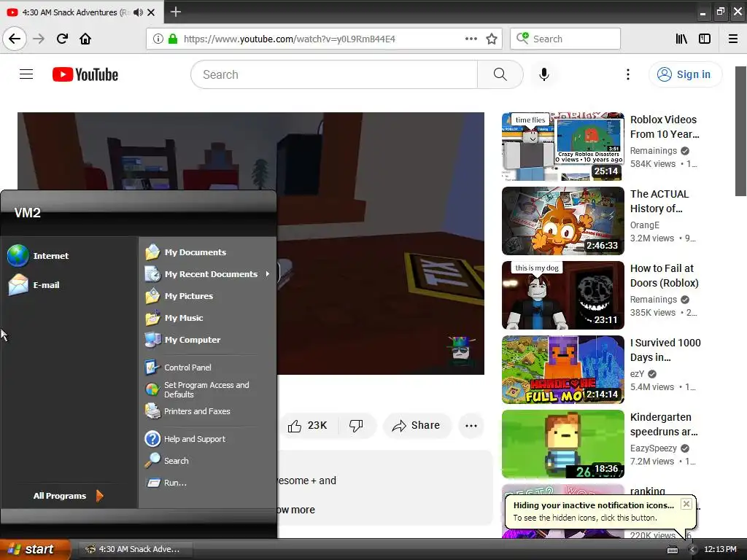Open the YouTube settings three-dot menu

628,74
